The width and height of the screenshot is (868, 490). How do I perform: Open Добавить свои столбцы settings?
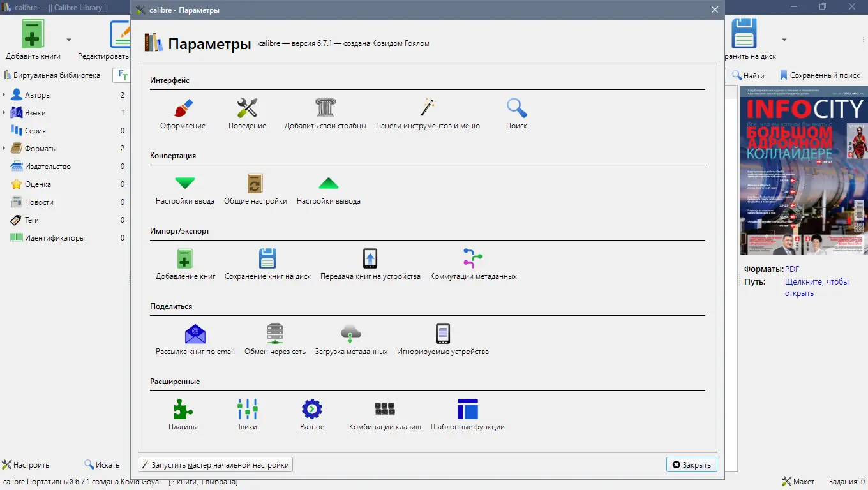point(325,114)
